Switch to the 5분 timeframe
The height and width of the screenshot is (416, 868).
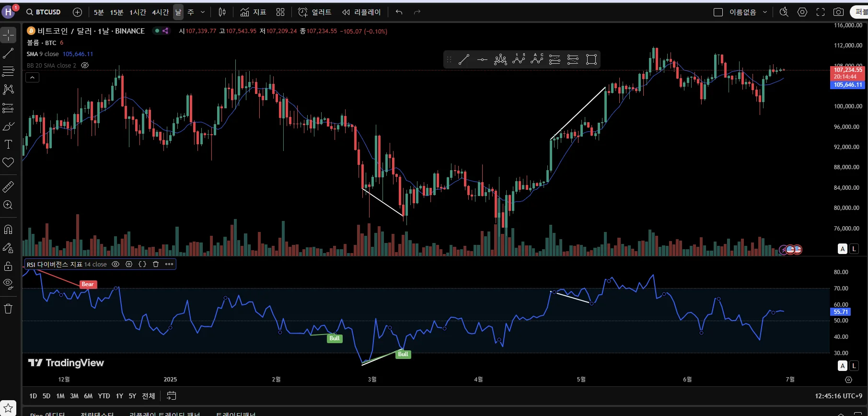coord(99,12)
